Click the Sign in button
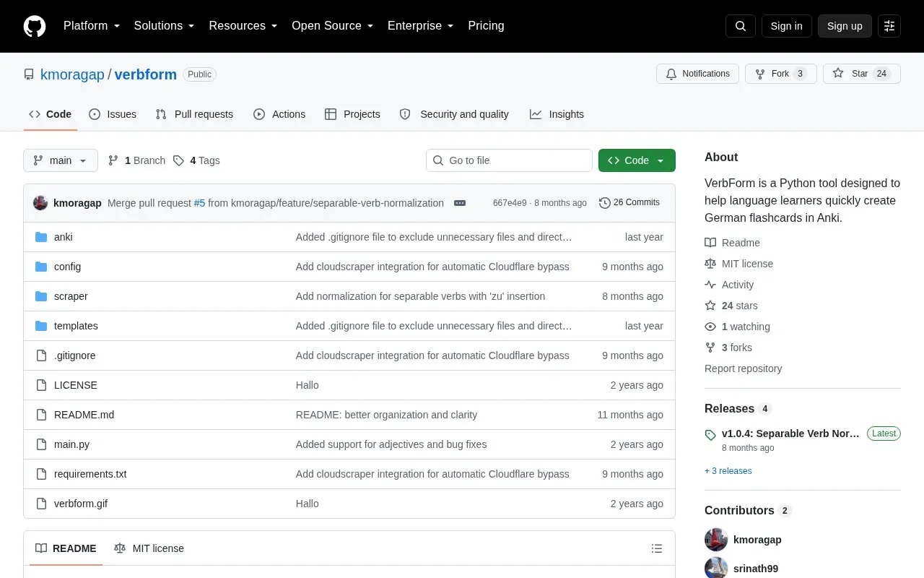 [x=786, y=26]
